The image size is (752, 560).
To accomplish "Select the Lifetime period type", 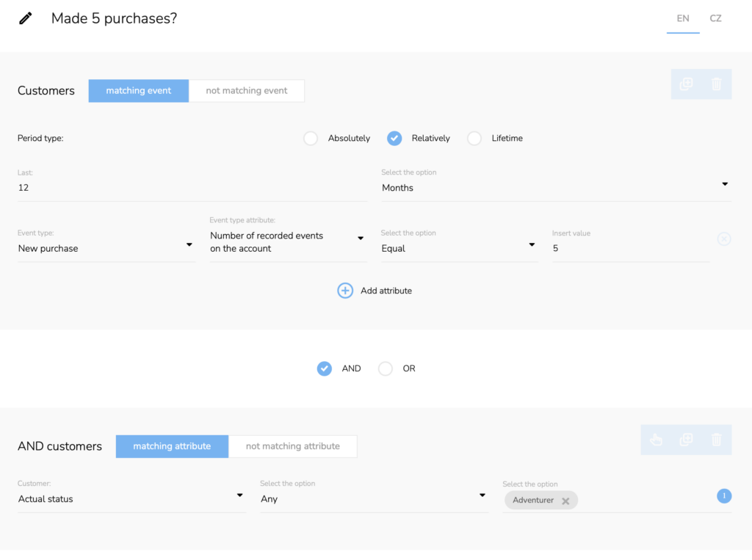I will coord(474,138).
